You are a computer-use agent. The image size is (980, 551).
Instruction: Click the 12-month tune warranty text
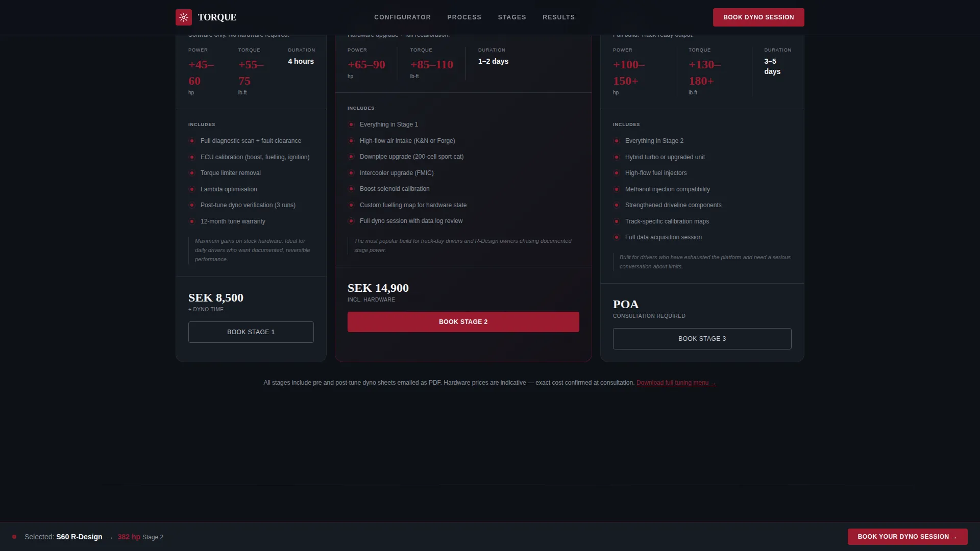tap(233, 221)
